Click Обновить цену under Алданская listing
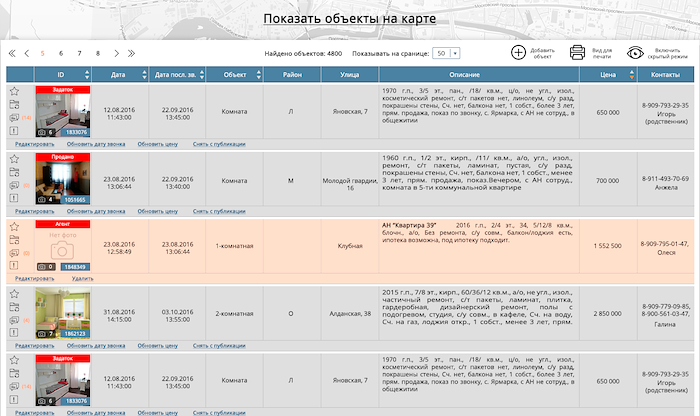700x416 pixels. pyautogui.click(x=158, y=346)
